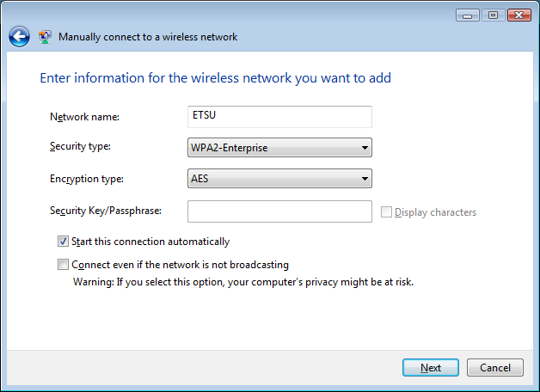Click the "Security Key/Passphrase:" label
540x392 pixels.
pyautogui.click(x=107, y=211)
